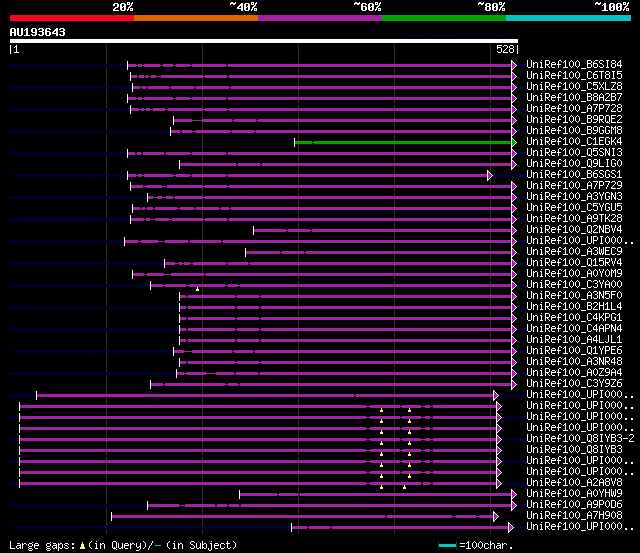Click the yellow large-gap legend icon

[82, 546]
